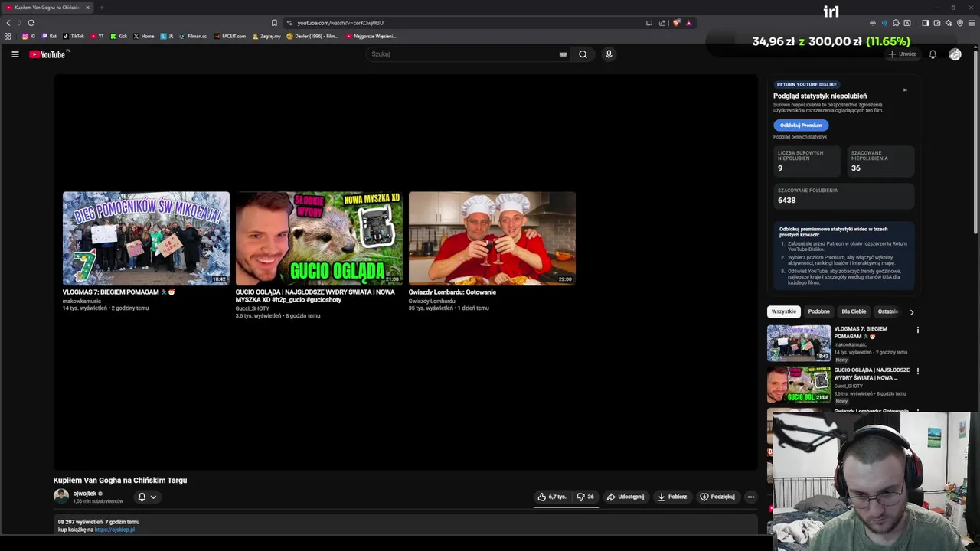Open YouTube notifications bell in header
This screenshot has height=551, width=980.
[933, 54]
